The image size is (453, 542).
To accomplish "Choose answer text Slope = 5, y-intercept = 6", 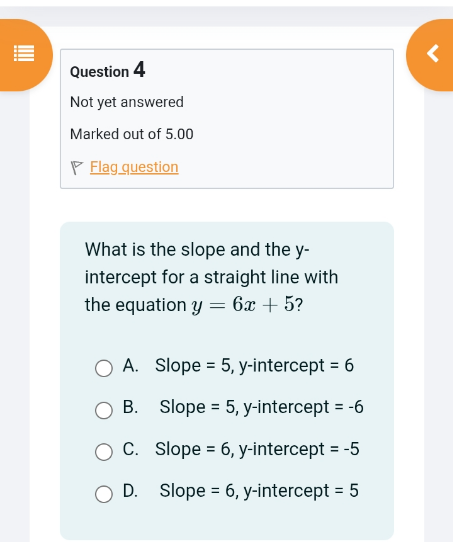I will (254, 366).
